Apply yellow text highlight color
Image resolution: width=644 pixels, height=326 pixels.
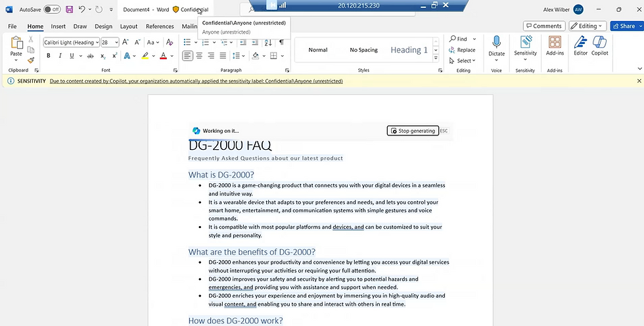(x=145, y=56)
